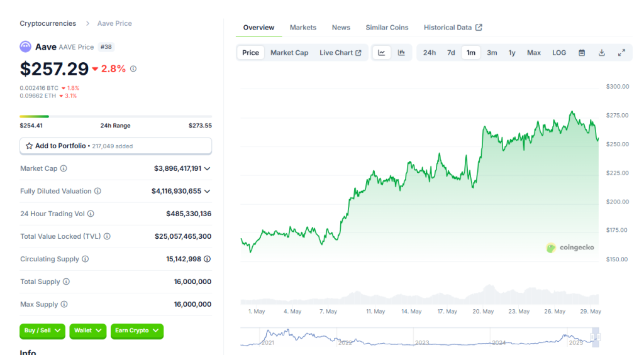Viewport: 644px width, 355px height.
Task: Click the 0.002416 BTC price text
Action: pos(39,88)
